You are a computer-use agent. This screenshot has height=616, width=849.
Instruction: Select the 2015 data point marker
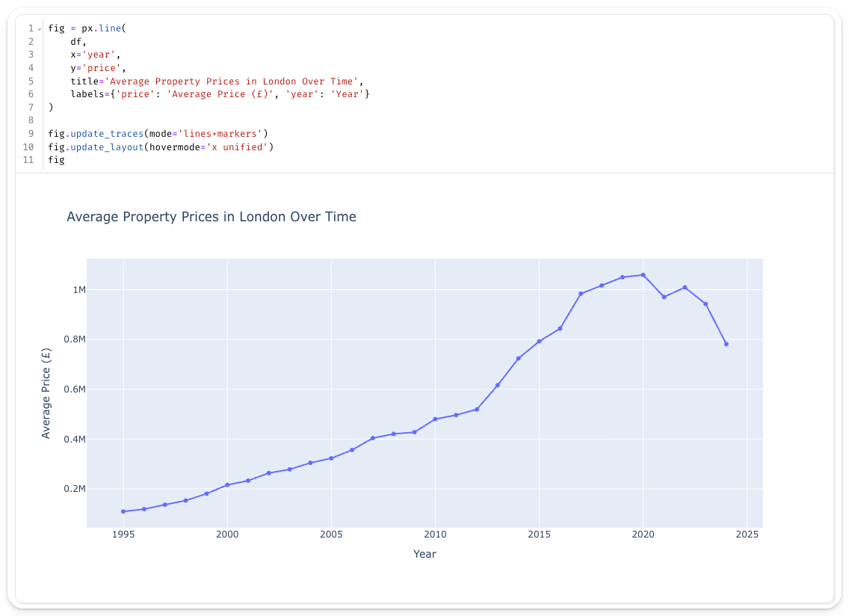(x=539, y=342)
